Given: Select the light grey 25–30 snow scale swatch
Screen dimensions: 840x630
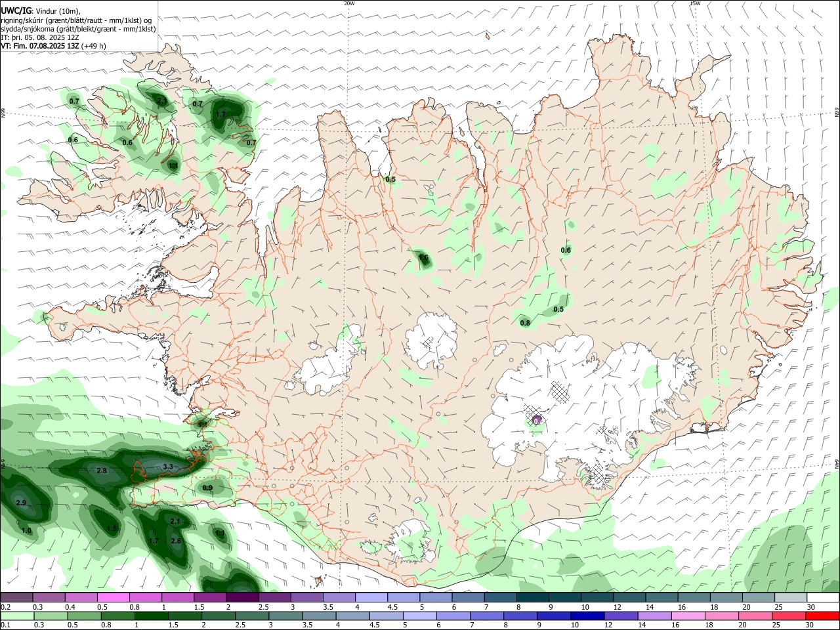Looking at the screenshot, I should (791, 597).
